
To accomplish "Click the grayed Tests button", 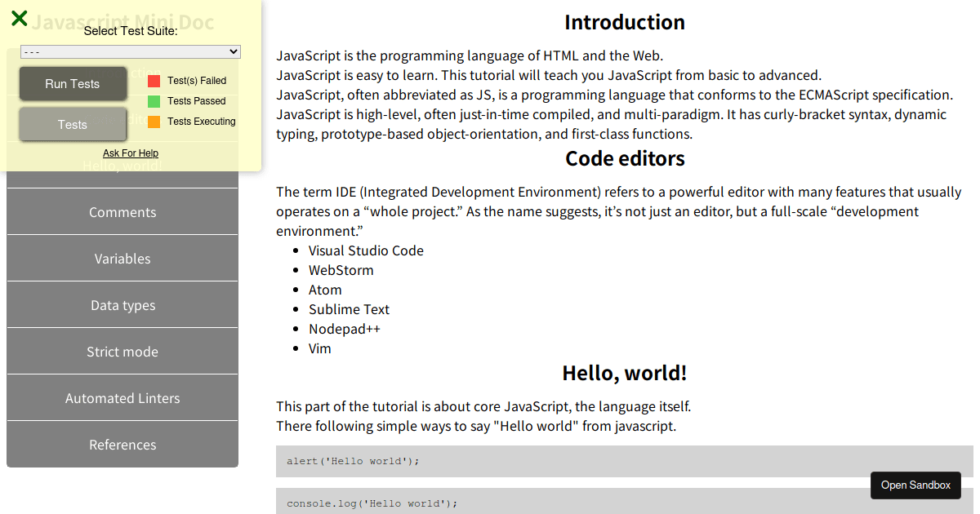I will point(72,124).
